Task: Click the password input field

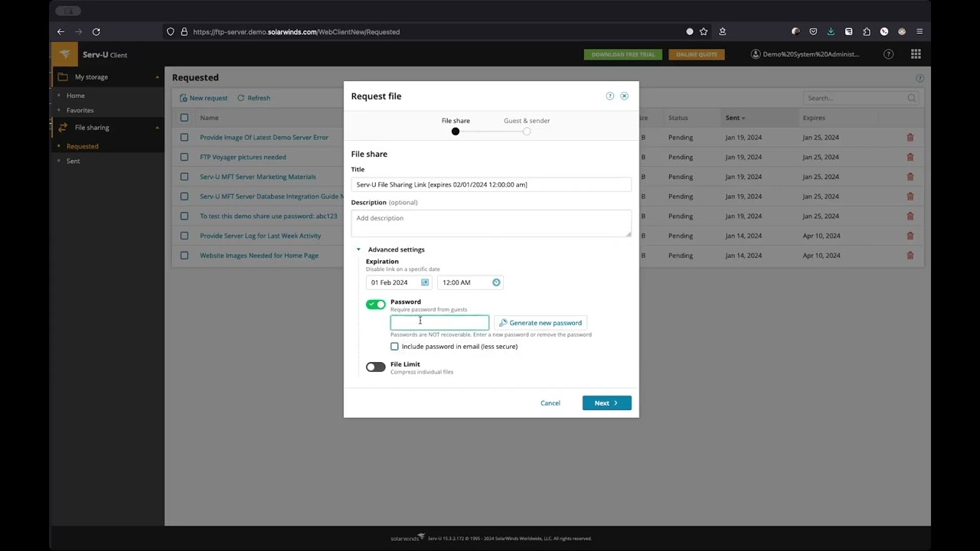Action: click(439, 323)
